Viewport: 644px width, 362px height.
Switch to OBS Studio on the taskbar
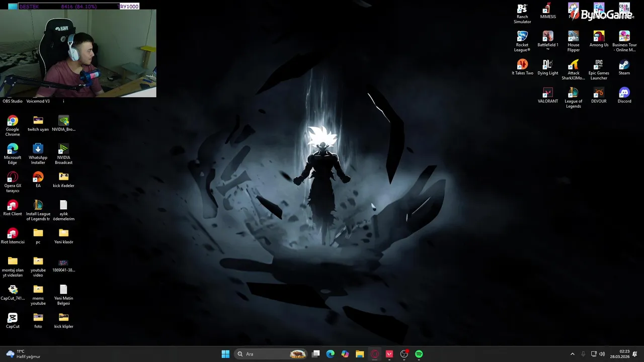tap(404, 354)
